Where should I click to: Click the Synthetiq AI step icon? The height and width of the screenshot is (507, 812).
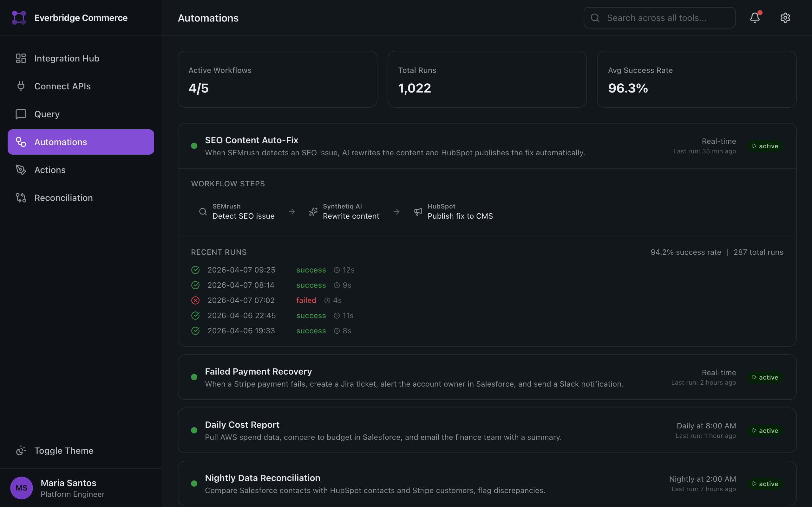click(313, 212)
